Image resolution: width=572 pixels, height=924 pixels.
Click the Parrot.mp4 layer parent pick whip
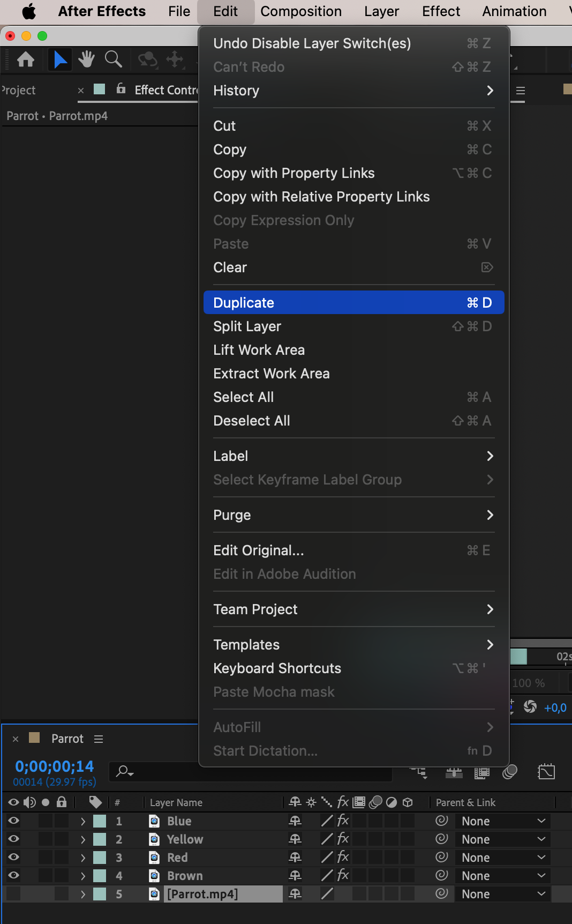pyautogui.click(x=442, y=893)
